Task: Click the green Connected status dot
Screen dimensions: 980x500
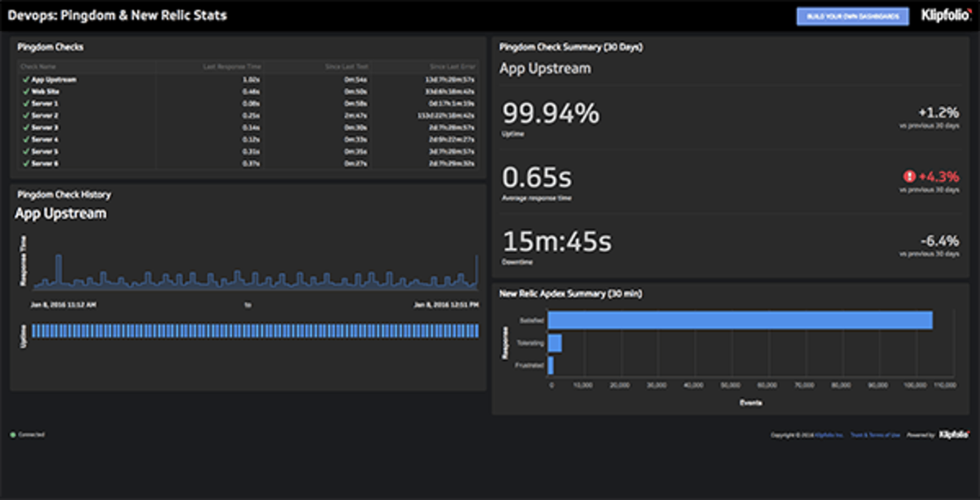Action: (x=13, y=435)
